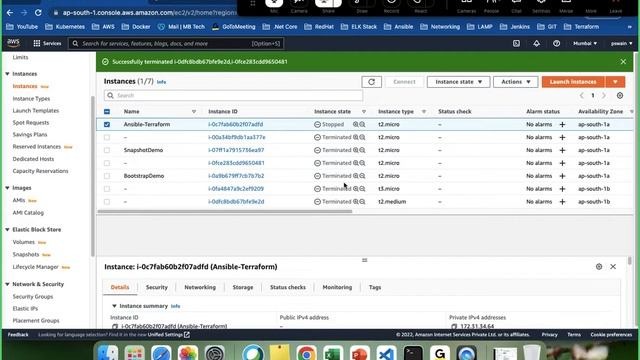640x360 pixels.
Task: Refresh the instances list
Action: (x=371, y=82)
